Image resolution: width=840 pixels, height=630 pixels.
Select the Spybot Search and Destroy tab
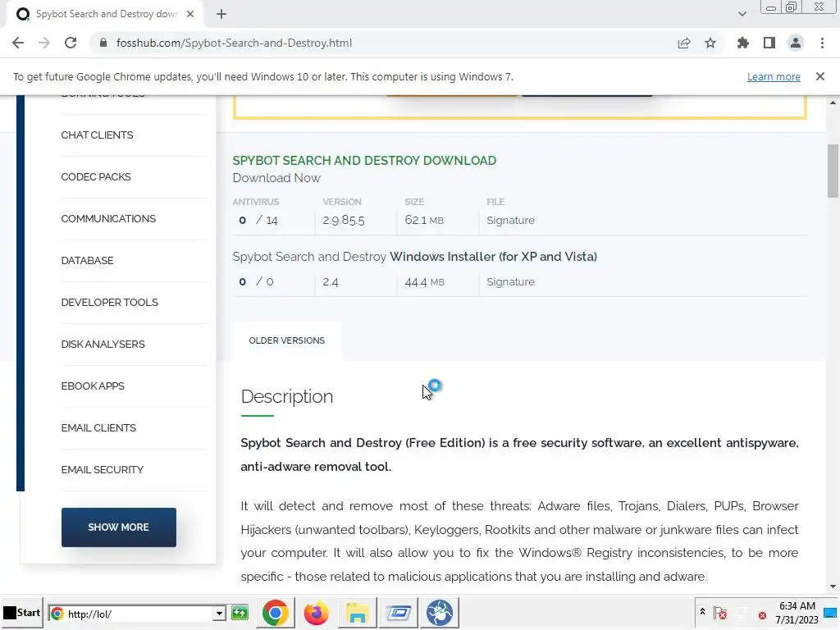(105, 14)
